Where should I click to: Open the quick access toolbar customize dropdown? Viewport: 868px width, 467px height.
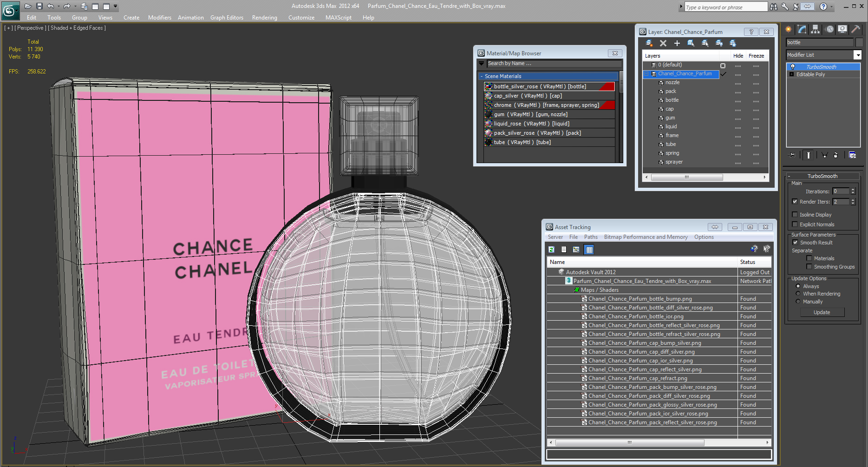click(x=116, y=6)
